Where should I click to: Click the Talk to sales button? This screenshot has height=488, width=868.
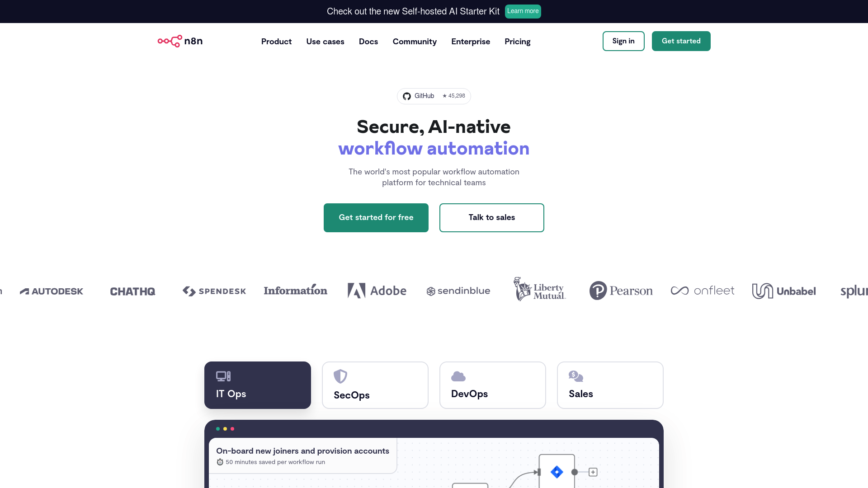tap(491, 217)
